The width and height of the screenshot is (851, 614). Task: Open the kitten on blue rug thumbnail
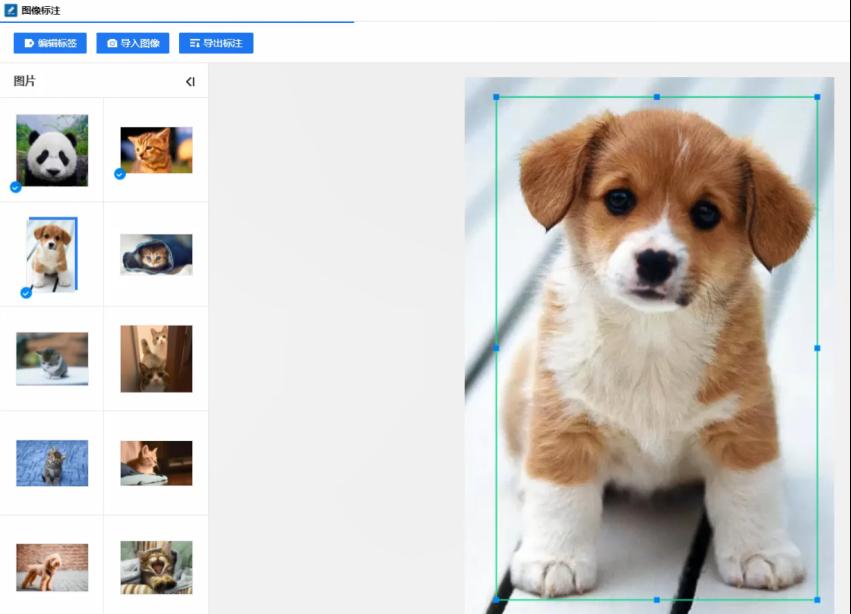[52, 463]
